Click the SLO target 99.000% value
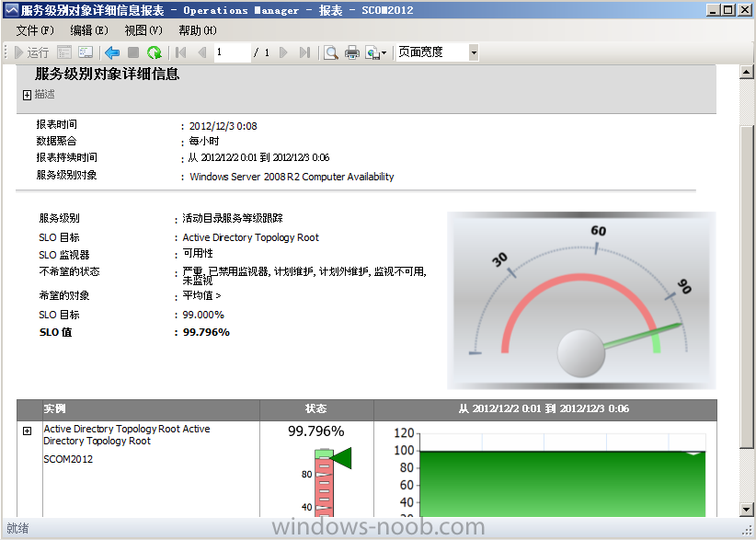 pyautogui.click(x=203, y=315)
